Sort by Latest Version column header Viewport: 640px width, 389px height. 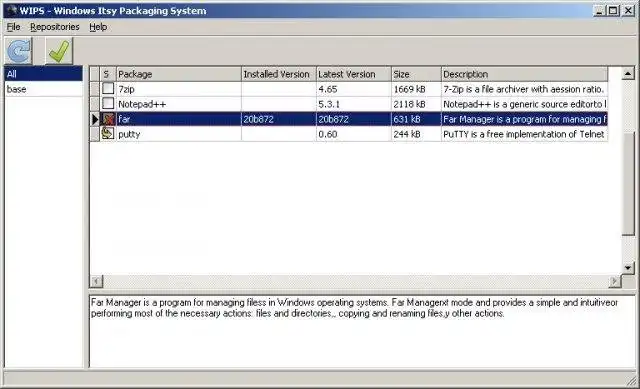pos(354,74)
